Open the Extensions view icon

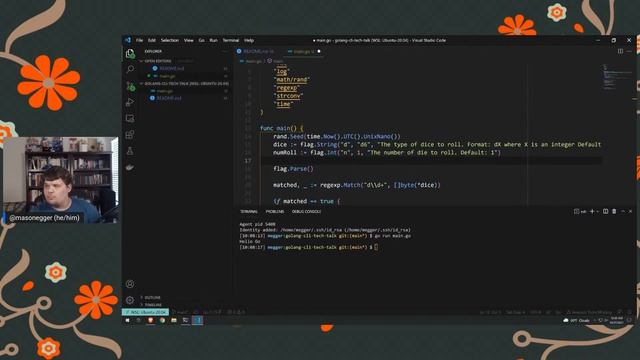[x=130, y=135]
